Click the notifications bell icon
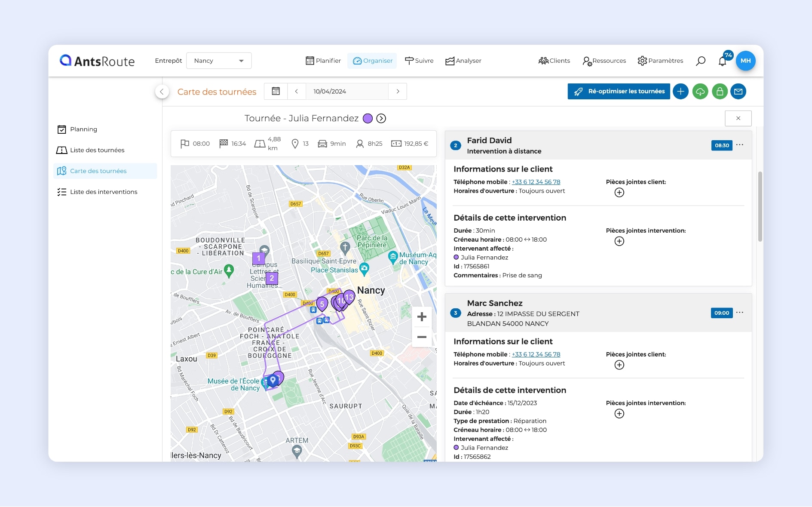Viewport: 812px width, 507px height. (722, 61)
